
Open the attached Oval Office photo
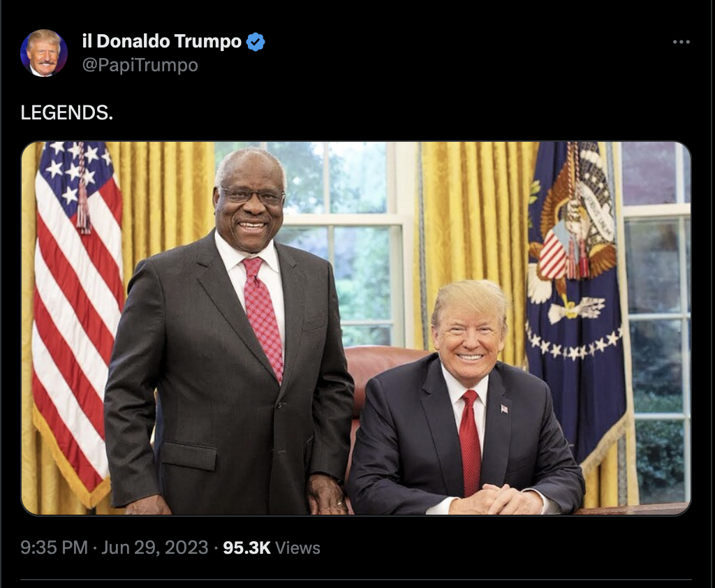point(356,328)
